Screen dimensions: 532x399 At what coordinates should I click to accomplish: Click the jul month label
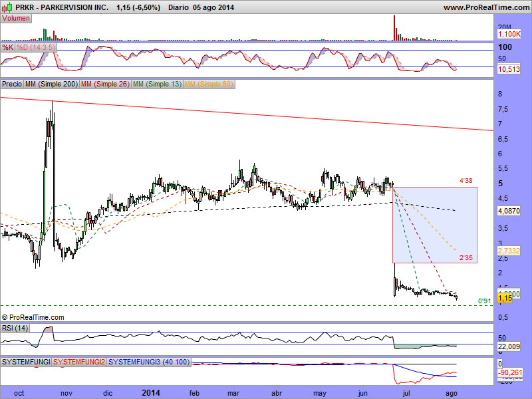click(x=406, y=394)
